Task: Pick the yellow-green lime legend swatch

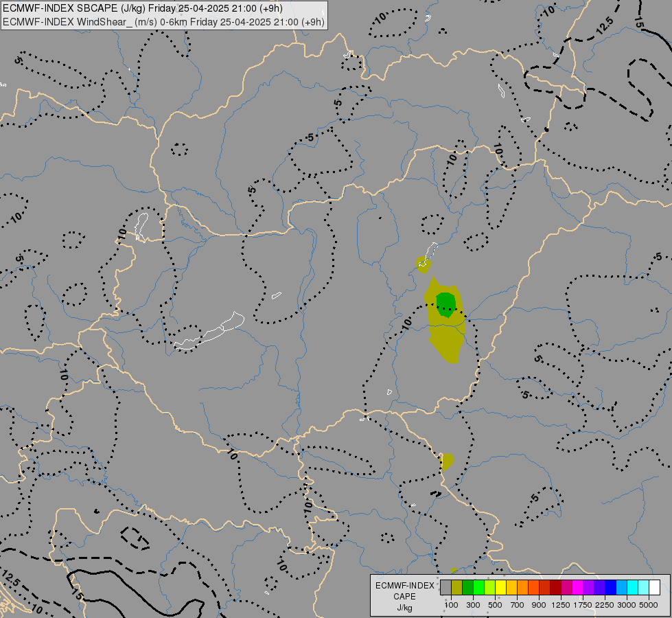Action: point(490,588)
